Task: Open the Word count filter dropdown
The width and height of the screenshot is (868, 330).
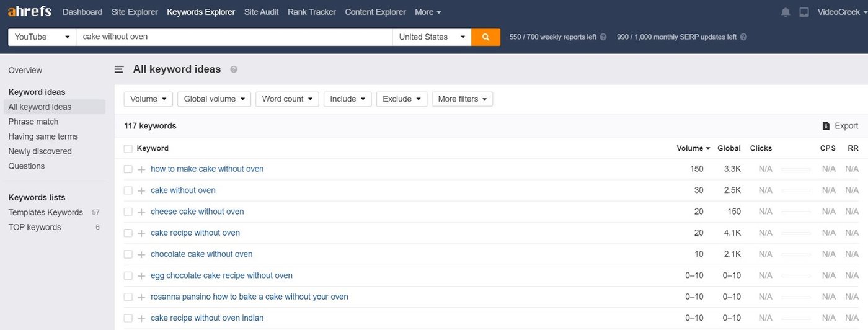Action: point(287,99)
